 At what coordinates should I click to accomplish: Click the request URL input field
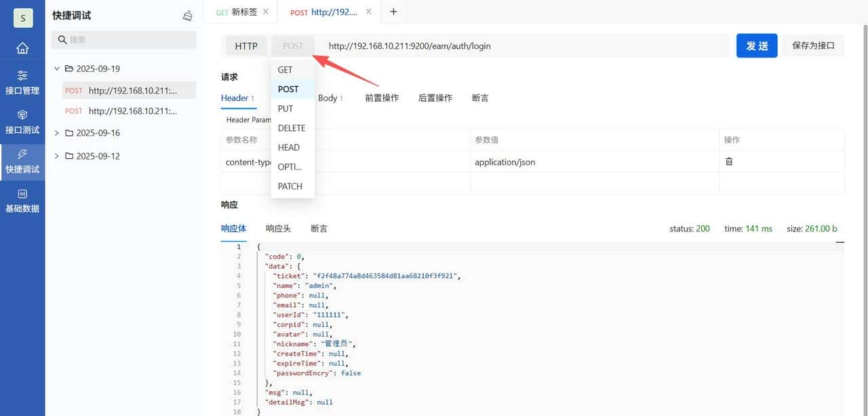point(522,46)
